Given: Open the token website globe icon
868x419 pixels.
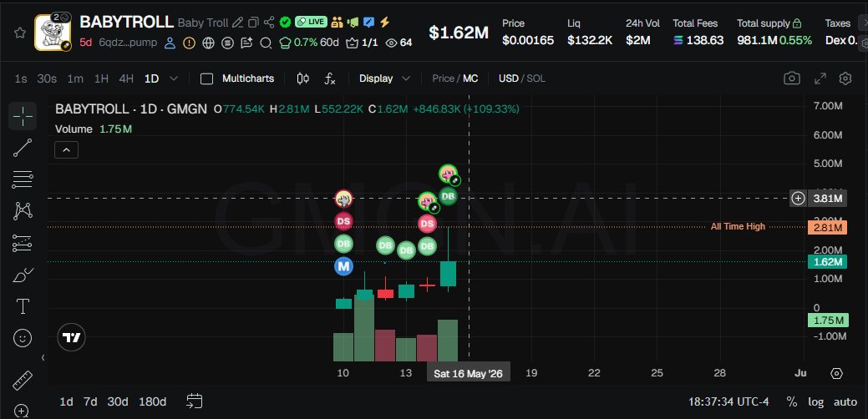Looking at the screenshot, I should click(x=208, y=43).
